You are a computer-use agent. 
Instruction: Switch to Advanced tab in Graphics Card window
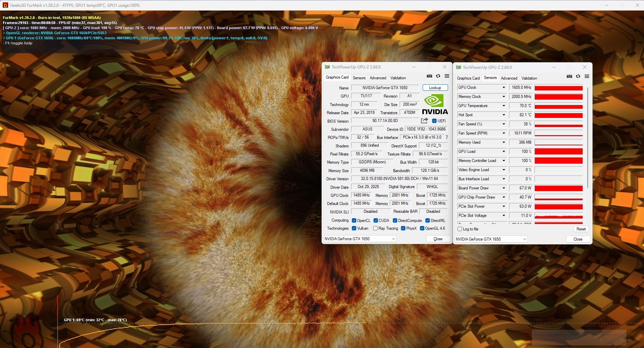pyautogui.click(x=378, y=78)
